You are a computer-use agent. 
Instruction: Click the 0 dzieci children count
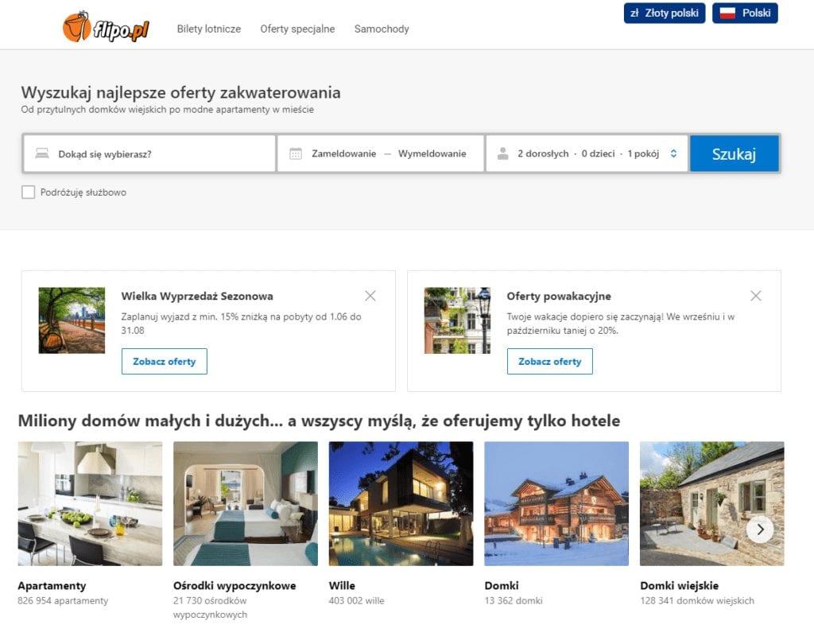pos(598,153)
